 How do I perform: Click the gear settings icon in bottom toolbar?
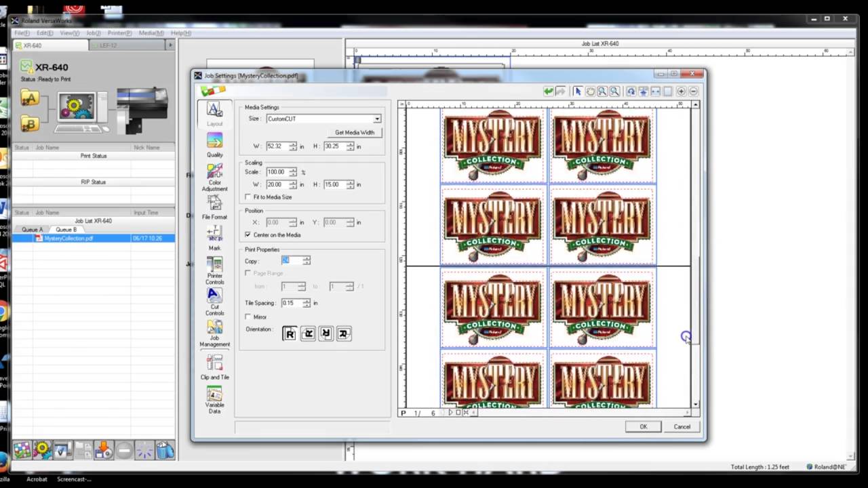42,450
